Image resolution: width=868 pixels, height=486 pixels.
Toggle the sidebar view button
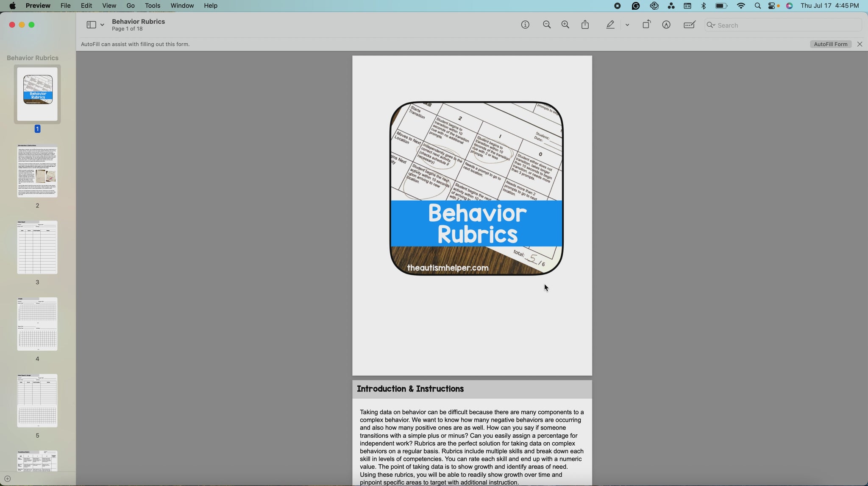[91, 25]
